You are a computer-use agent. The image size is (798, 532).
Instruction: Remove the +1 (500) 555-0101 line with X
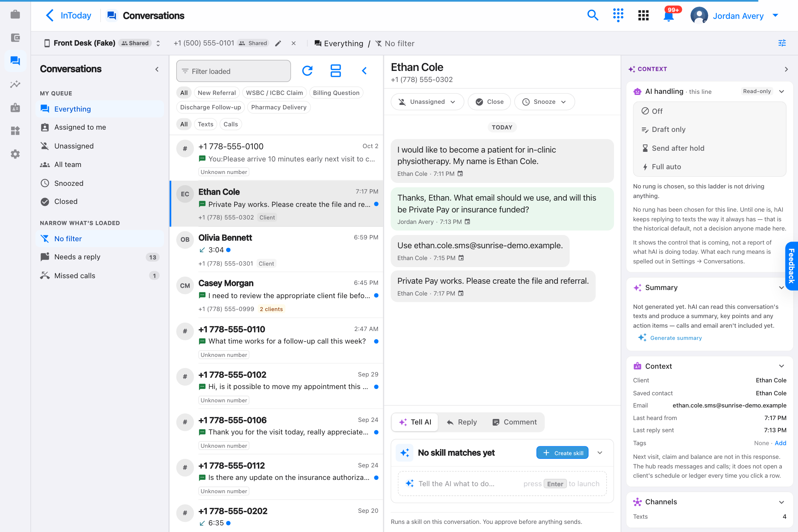[x=294, y=43]
